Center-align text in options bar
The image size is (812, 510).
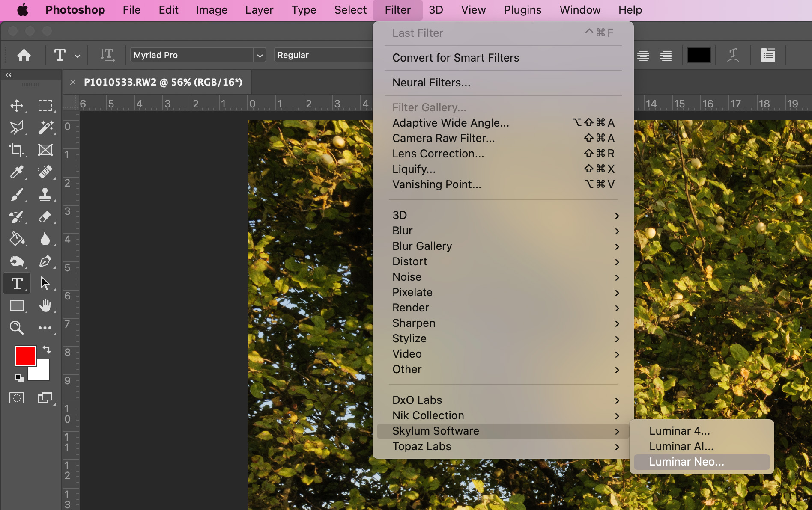point(643,55)
